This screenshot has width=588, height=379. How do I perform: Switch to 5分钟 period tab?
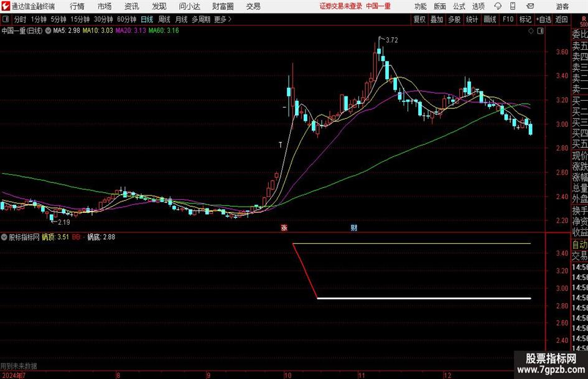coord(58,19)
